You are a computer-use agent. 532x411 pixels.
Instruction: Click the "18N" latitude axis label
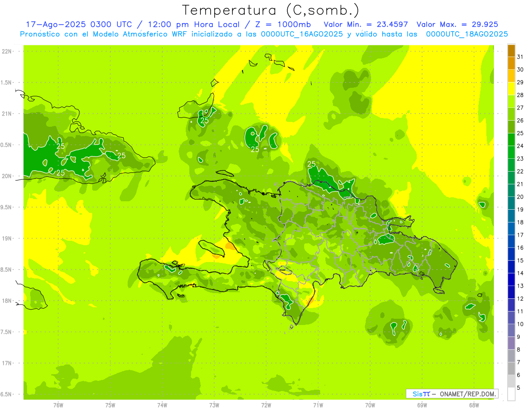tap(7, 301)
